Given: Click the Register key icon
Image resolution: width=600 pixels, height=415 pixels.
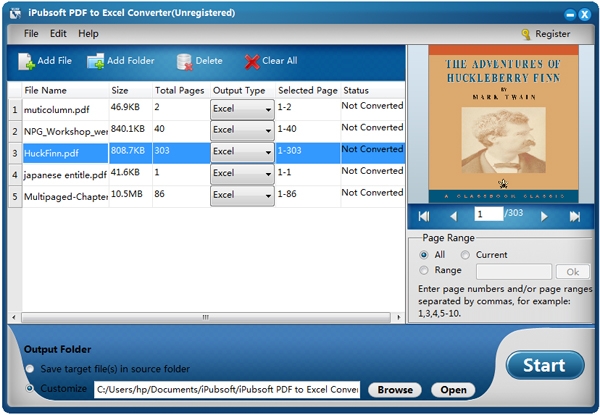Looking at the screenshot, I should (x=526, y=34).
